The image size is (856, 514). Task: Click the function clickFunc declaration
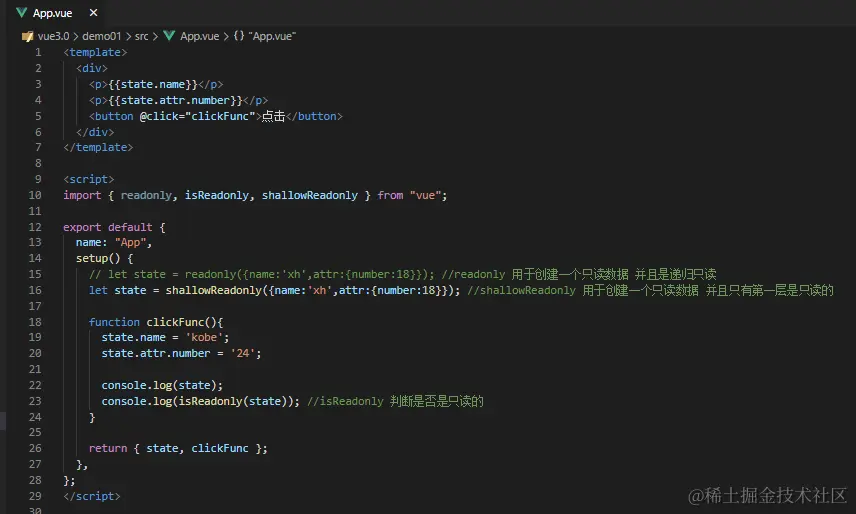[156, 322]
